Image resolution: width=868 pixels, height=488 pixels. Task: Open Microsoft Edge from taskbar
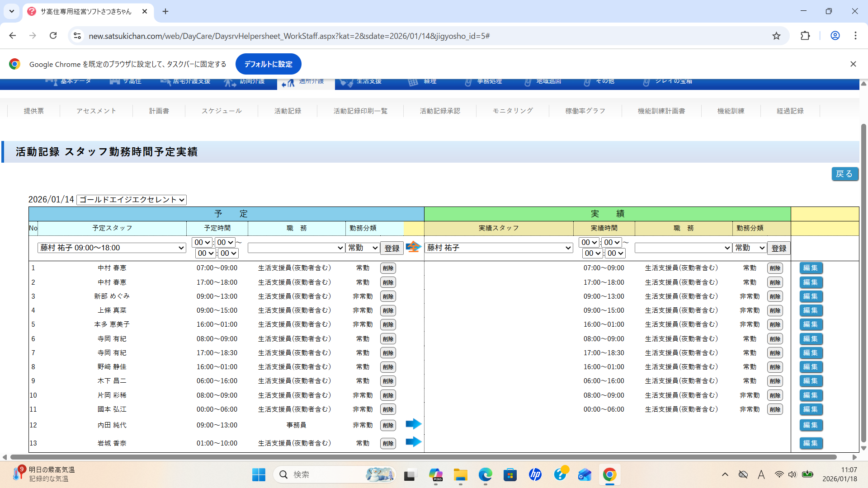tap(485, 474)
